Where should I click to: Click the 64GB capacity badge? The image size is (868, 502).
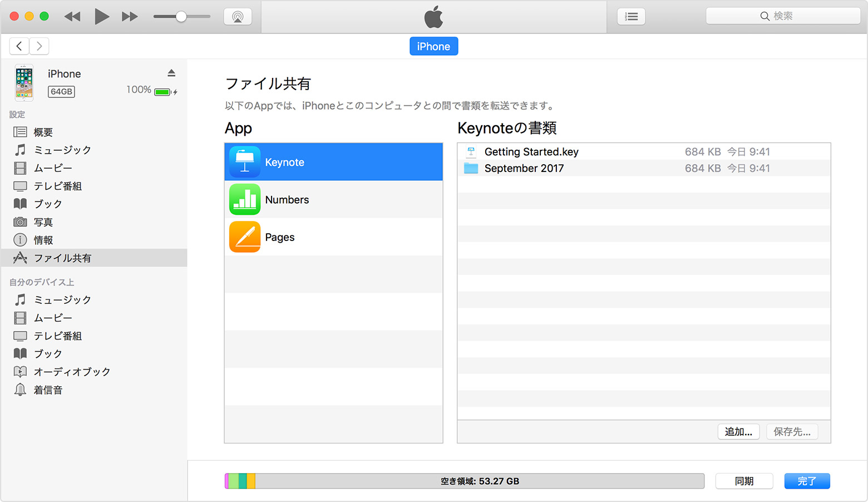click(x=61, y=91)
